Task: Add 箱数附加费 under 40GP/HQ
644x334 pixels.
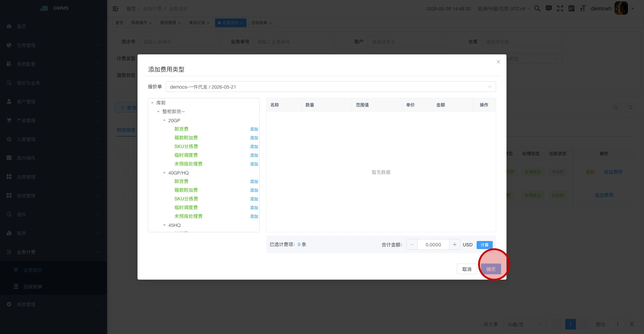Action: (x=254, y=190)
